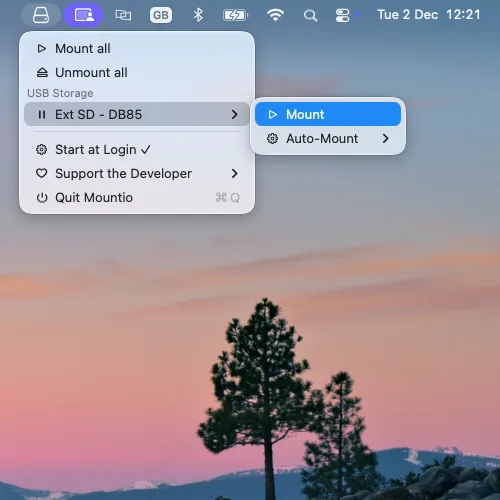This screenshot has width=500, height=500.
Task: Click Mount in the drive submenu
Action: coord(328,114)
